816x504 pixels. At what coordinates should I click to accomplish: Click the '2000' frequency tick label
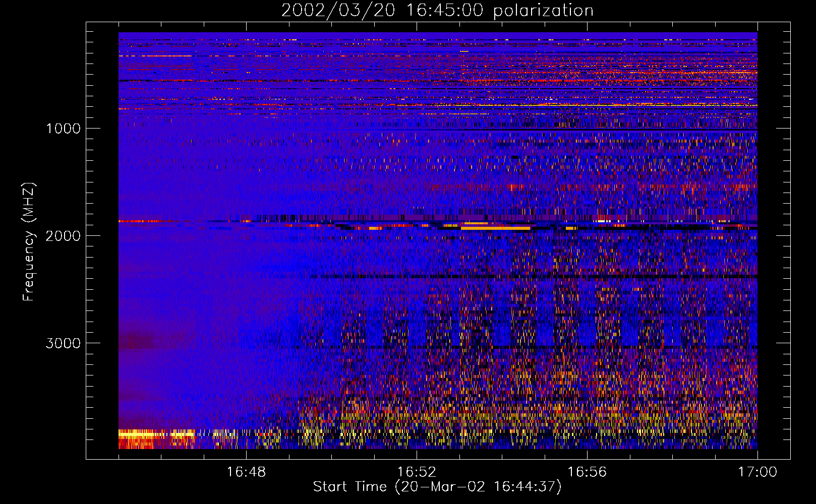[x=63, y=236]
